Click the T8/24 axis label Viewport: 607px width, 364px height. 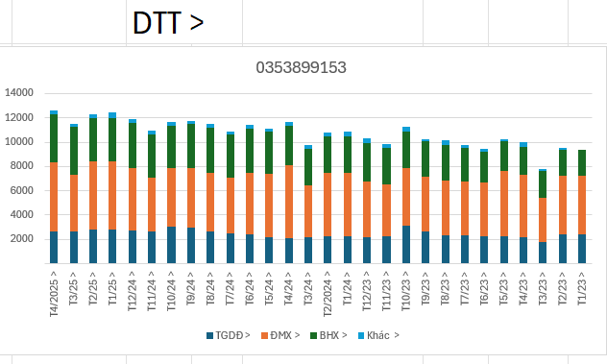pos(210,288)
